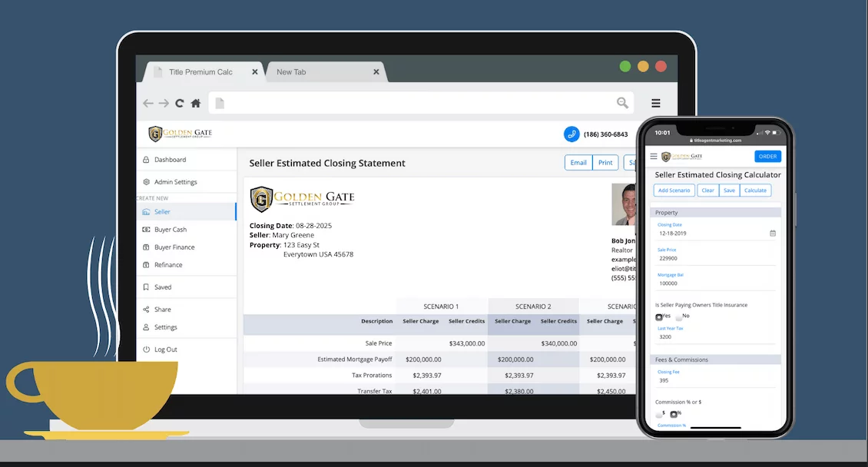Viewport: 868px width, 467px height.
Task: Click the browser home icon
Action: click(x=196, y=103)
